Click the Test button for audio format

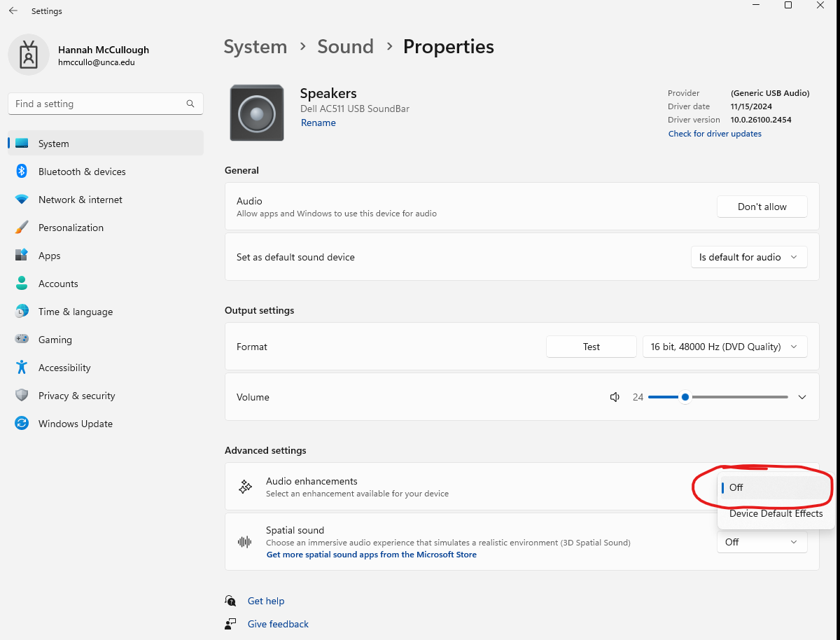(x=591, y=346)
